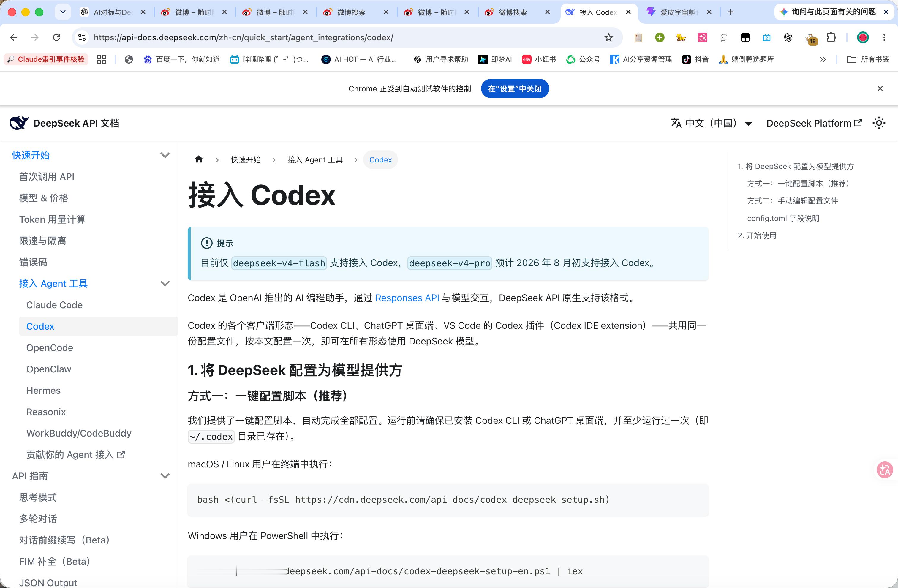Image resolution: width=898 pixels, height=588 pixels.
Task: Collapse the API 指南 section chevron
Action: pyautogui.click(x=165, y=476)
